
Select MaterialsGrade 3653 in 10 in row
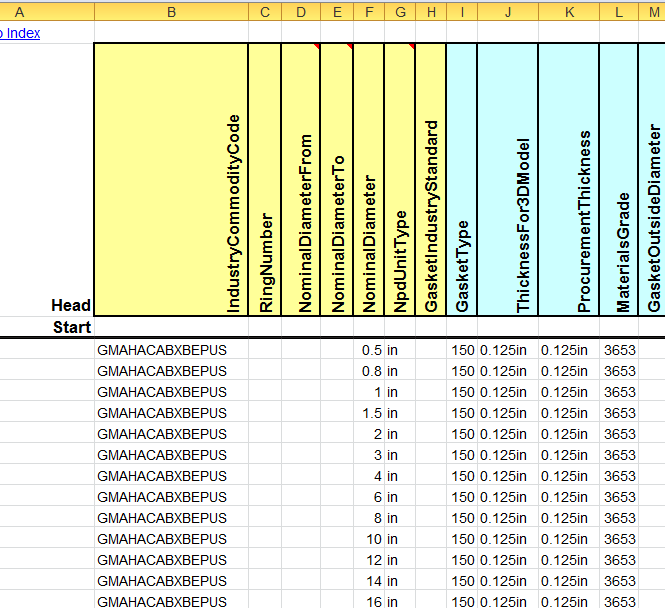(619, 539)
